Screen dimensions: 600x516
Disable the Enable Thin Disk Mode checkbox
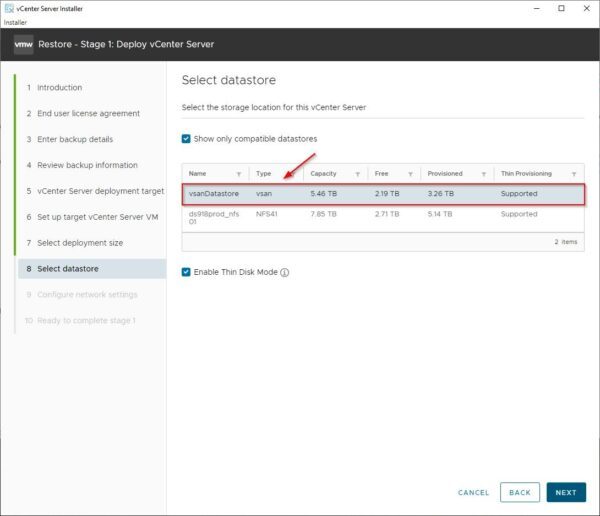187,272
